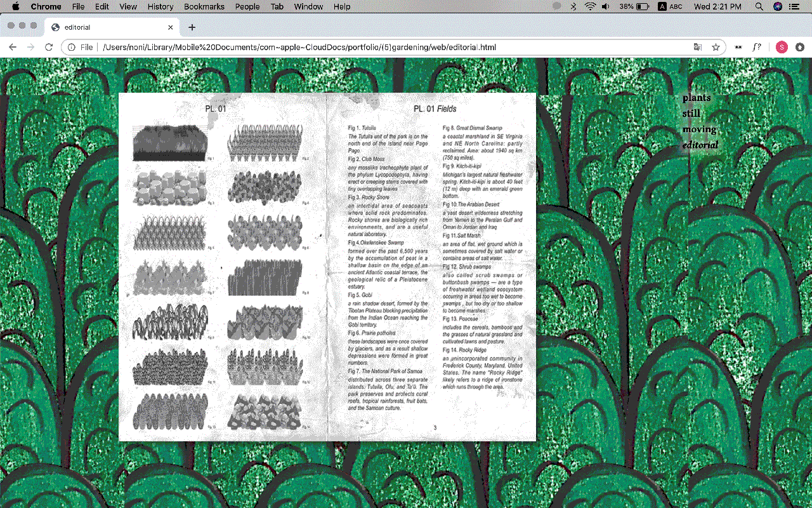Open the Edit menu
The width and height of the screenshot is (812, 508).
101,6
